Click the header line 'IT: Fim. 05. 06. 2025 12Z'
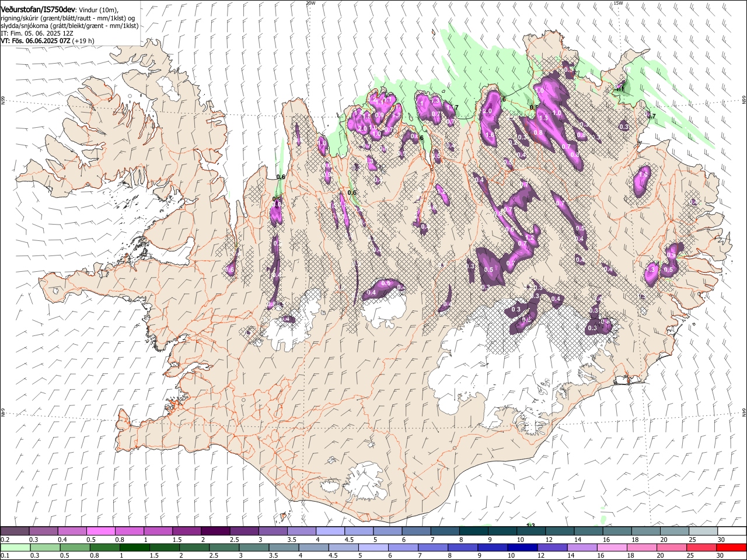747x560 pixels. tap(37, 34)
